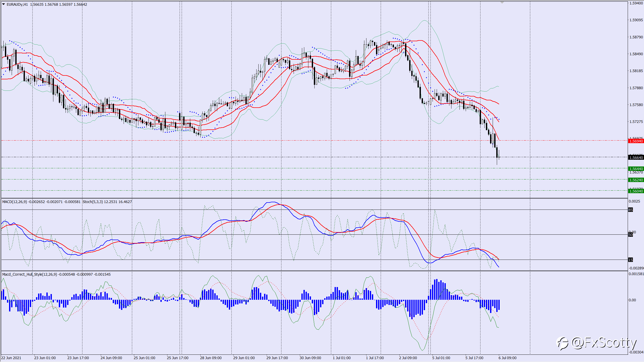Click the 22 Jun 2021 date label
This screenshot has width=644, height=362.
coord(11,358)
